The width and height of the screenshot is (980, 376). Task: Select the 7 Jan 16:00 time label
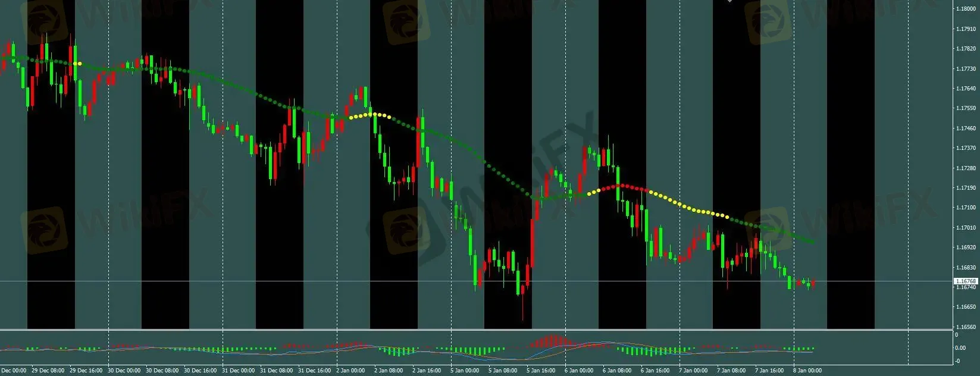point(769,371)
